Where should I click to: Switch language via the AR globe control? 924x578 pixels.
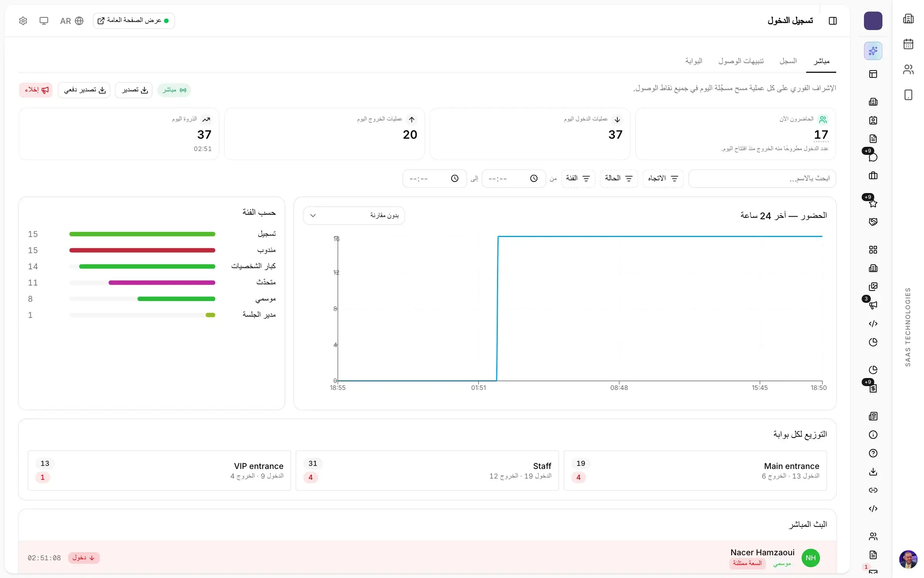72,21
